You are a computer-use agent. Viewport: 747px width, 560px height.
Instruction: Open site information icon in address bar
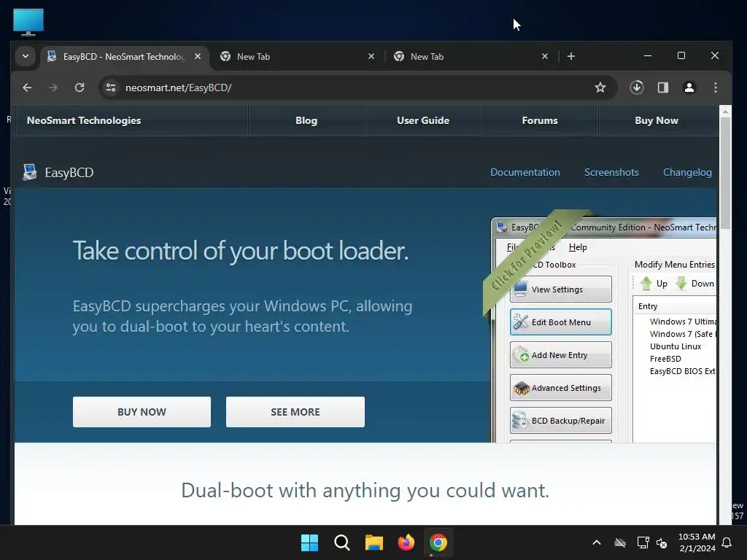tap(111, 87)
